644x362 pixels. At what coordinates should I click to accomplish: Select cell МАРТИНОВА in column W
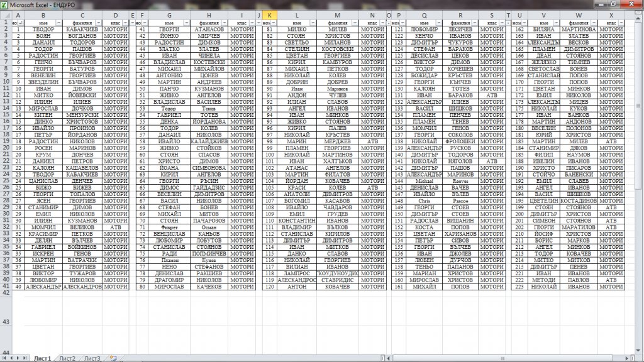pos(579,29)
